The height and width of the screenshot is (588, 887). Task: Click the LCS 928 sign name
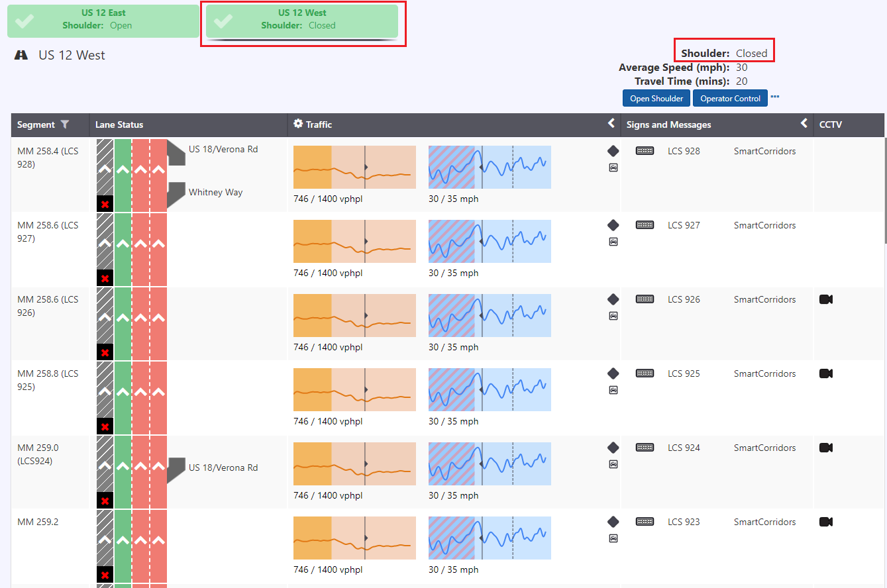(684, 151)
